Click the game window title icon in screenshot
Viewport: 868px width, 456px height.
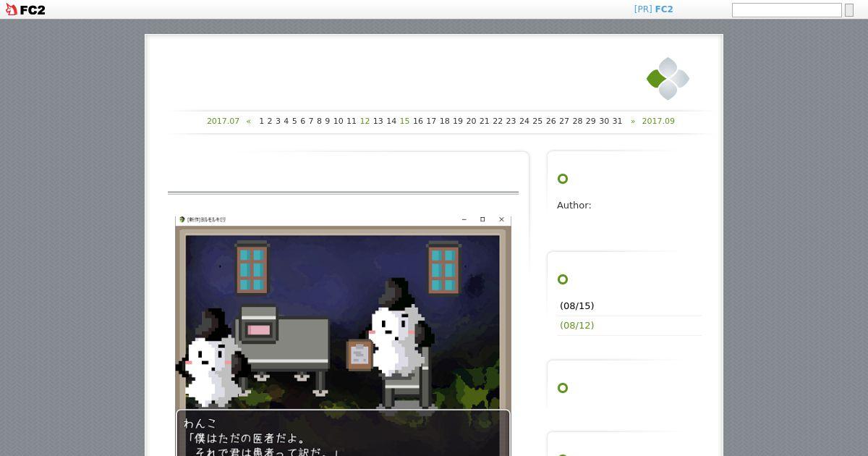182,219
